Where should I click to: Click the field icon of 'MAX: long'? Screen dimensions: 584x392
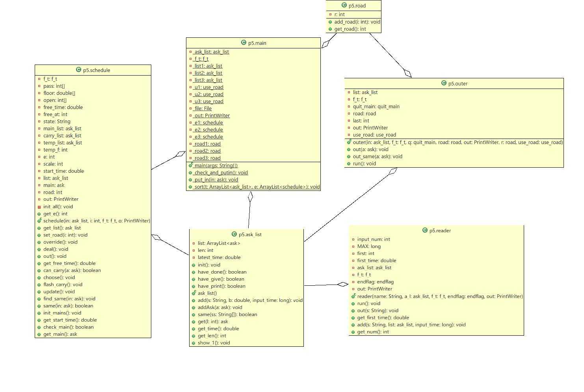pos(353,246)
